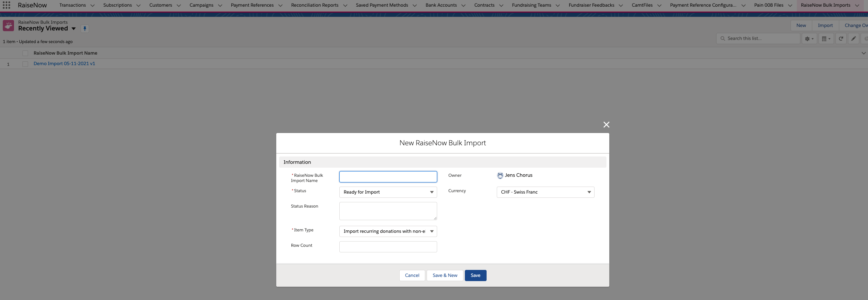The width and height of the screenshot is (868, 300).
Task: Expand the Payment References tab chevron
Action: 280,5
